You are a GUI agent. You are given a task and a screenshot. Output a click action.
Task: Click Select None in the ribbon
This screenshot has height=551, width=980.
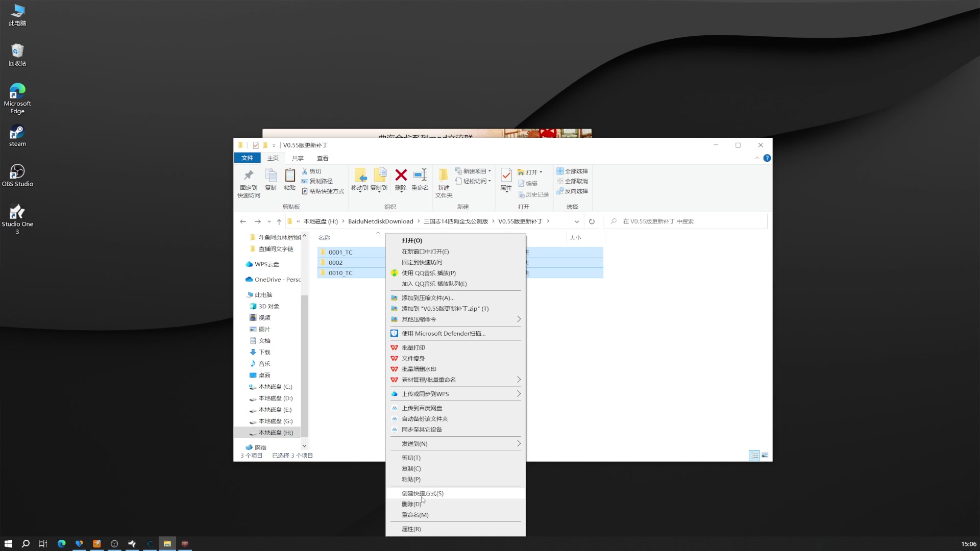coord(572,181)
